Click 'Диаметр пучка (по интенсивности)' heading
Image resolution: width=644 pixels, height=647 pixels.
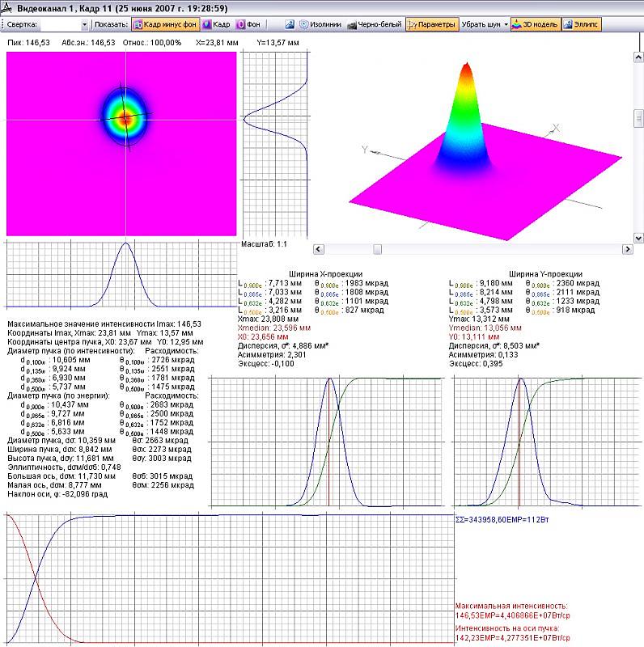tap(71, 351)
